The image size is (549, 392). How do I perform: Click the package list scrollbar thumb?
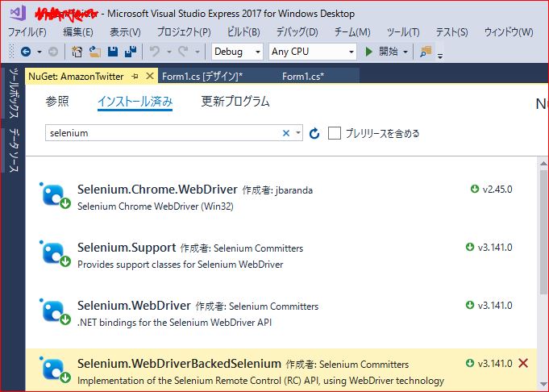click(543, 233)
